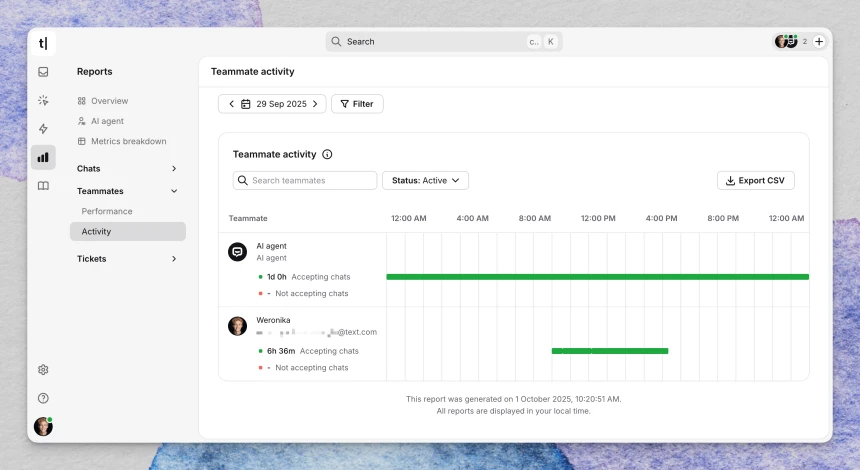Expand the Chats section
Image resolution: width=860 pixels, height=470 pixels.
(x=127, y=168)
